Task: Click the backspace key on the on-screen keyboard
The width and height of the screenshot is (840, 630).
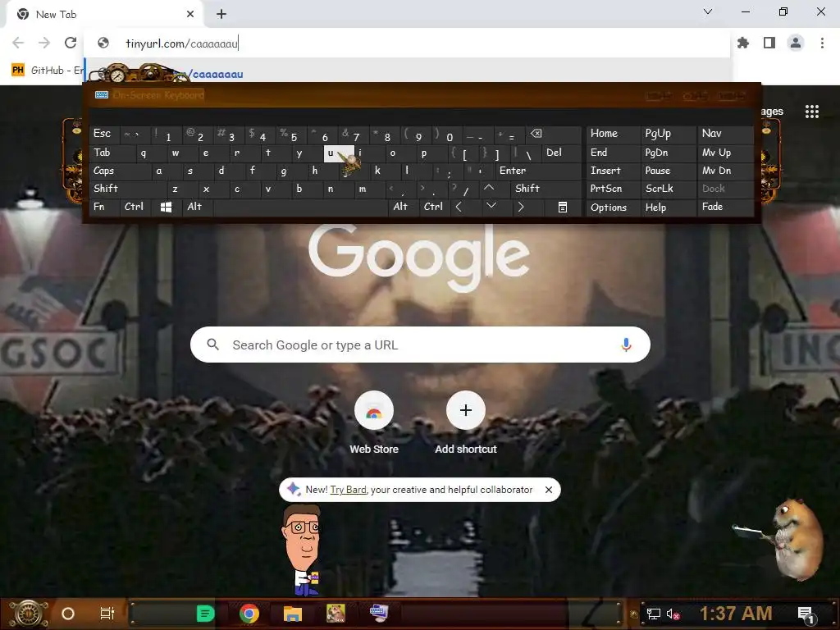Action: coord(554,134)
